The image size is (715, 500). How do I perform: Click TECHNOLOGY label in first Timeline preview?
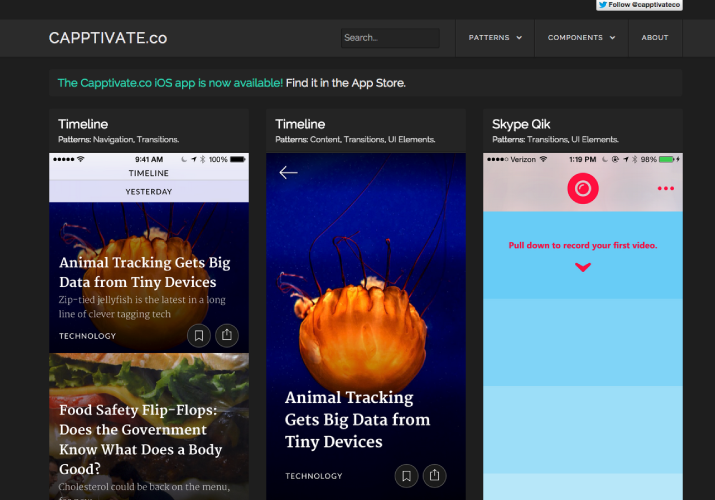click(88, 336)
